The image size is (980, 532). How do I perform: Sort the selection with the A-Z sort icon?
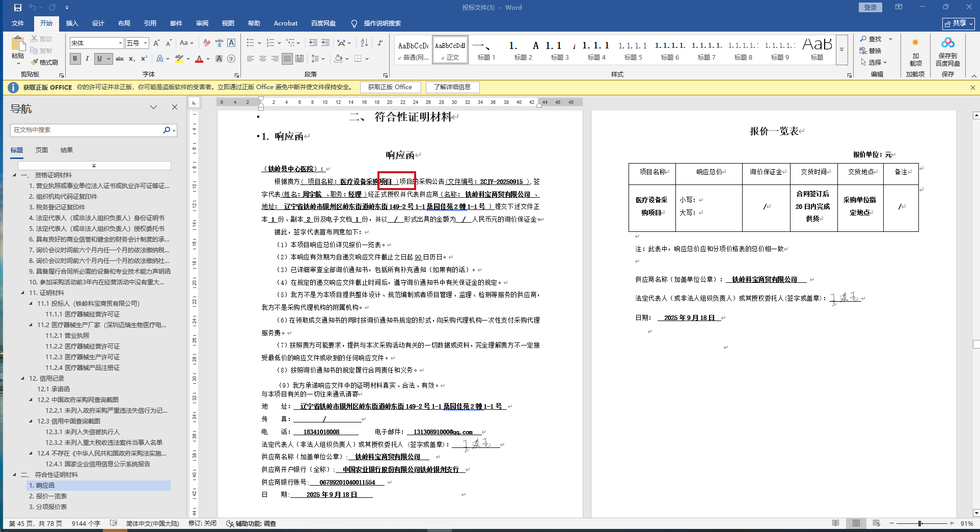(x=364, y=43)
